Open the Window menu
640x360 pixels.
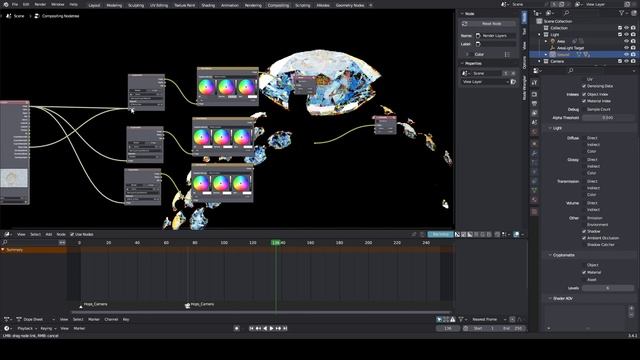point(58,4)
